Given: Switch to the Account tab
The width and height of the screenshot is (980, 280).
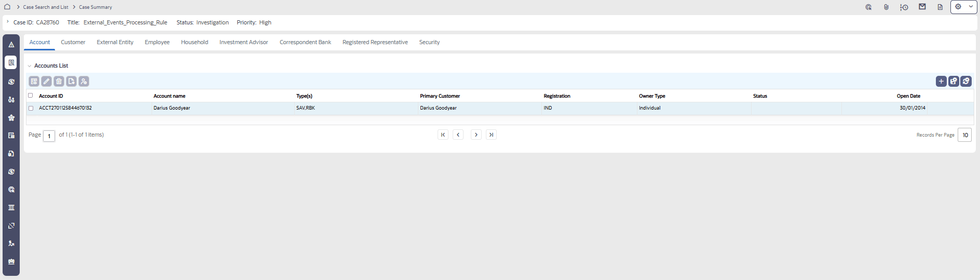Looking at the screenshot, I should point(39,42).
